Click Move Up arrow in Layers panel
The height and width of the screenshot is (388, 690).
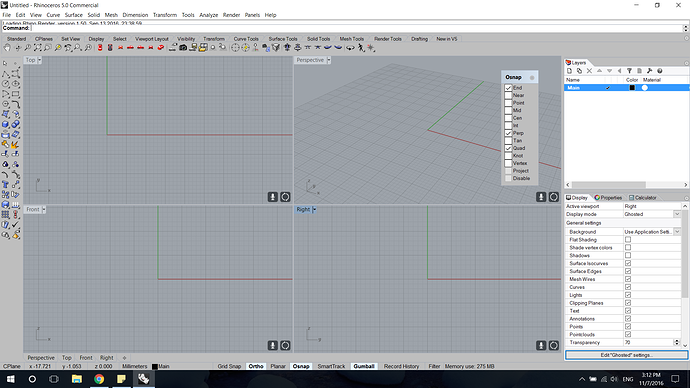click(599, 71)
